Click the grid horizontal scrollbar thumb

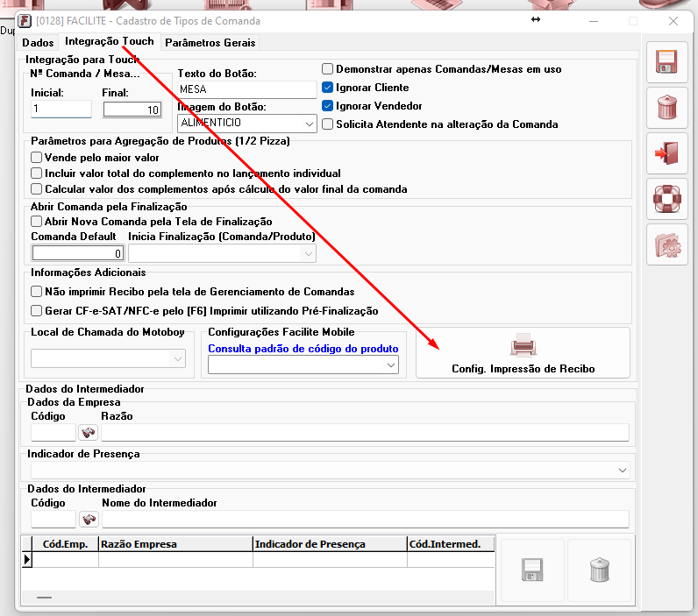[44, 598]
